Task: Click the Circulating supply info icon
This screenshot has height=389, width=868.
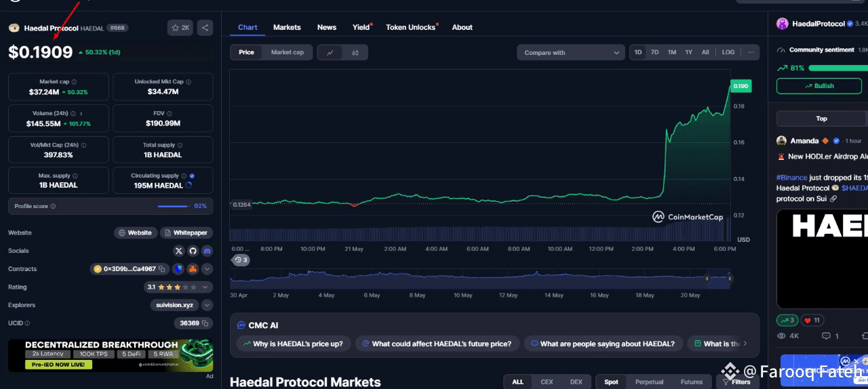Action: (184, 176)
